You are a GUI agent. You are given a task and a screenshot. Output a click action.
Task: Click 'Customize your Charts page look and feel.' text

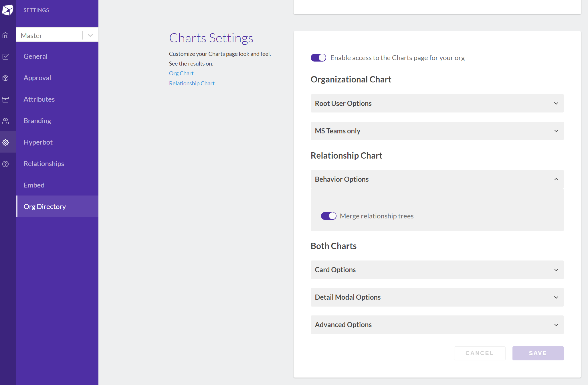click(220, 54)
